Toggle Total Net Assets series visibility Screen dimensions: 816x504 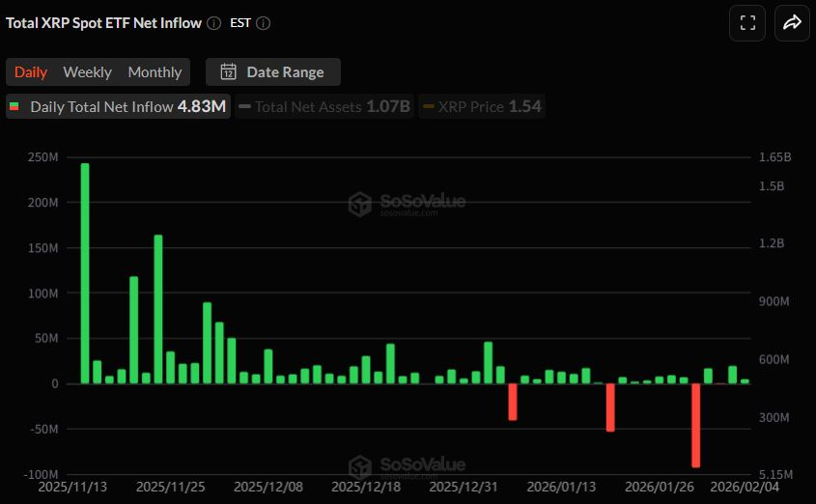click(324, 106)
